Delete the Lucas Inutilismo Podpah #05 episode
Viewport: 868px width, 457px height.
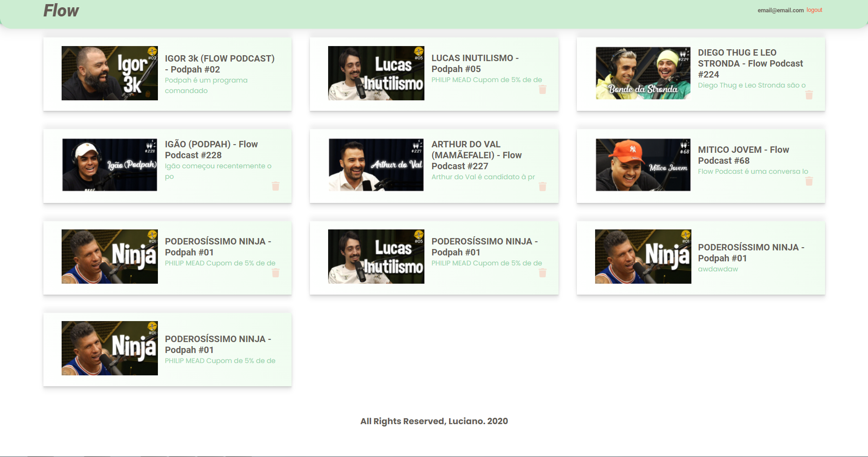(x=542, y=90)
